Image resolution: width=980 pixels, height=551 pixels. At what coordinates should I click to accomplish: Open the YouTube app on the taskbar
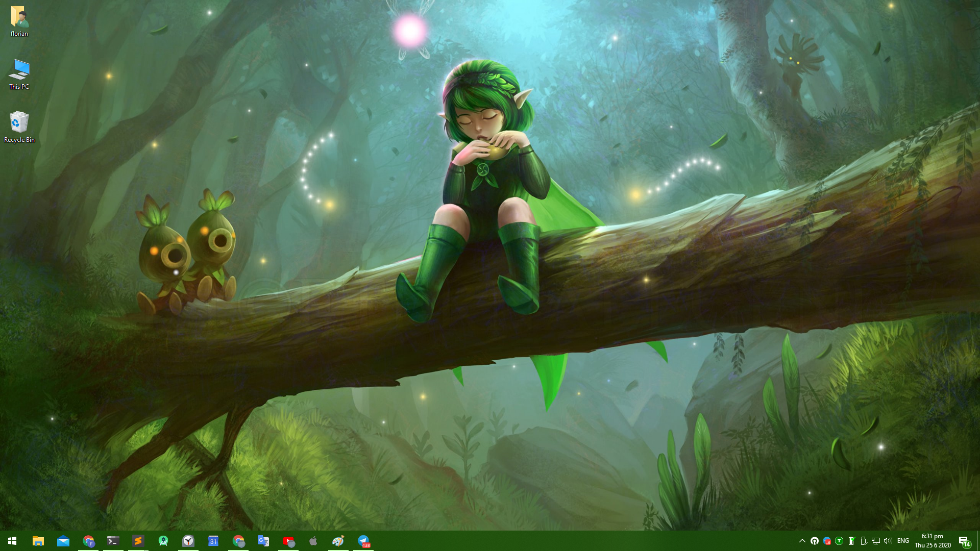click(288, 541)
